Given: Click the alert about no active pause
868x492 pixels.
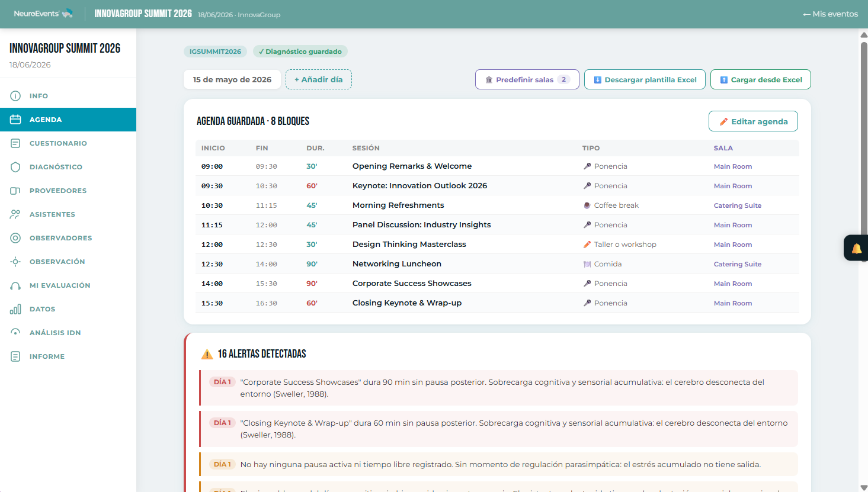Looking at the screenshot, I should pos(499,464).
